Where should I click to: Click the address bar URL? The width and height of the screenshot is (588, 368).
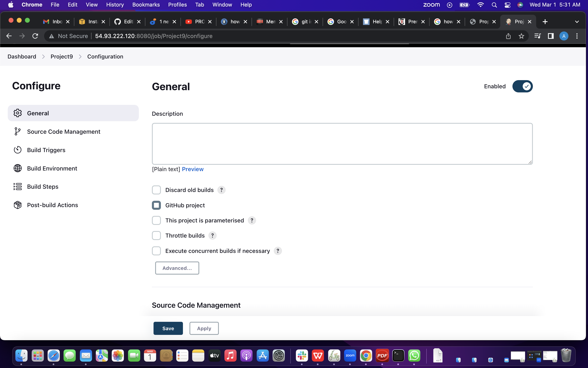[154, 36]
